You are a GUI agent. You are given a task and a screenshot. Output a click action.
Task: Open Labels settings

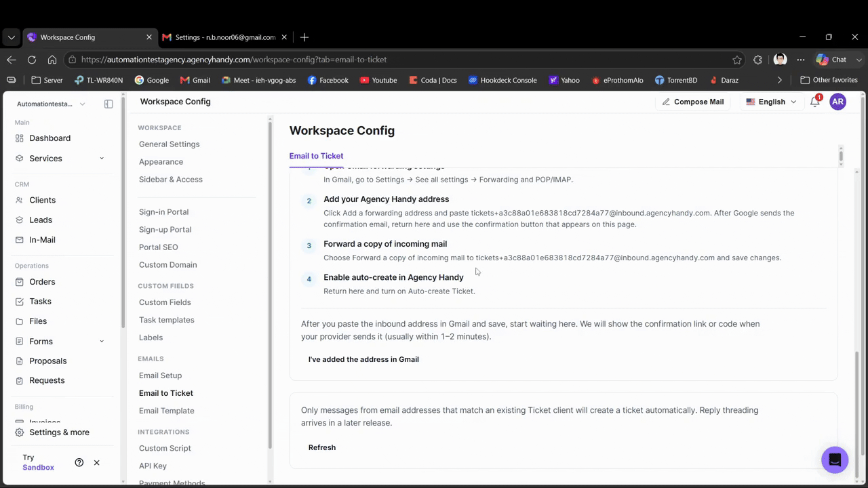(151, 338)
